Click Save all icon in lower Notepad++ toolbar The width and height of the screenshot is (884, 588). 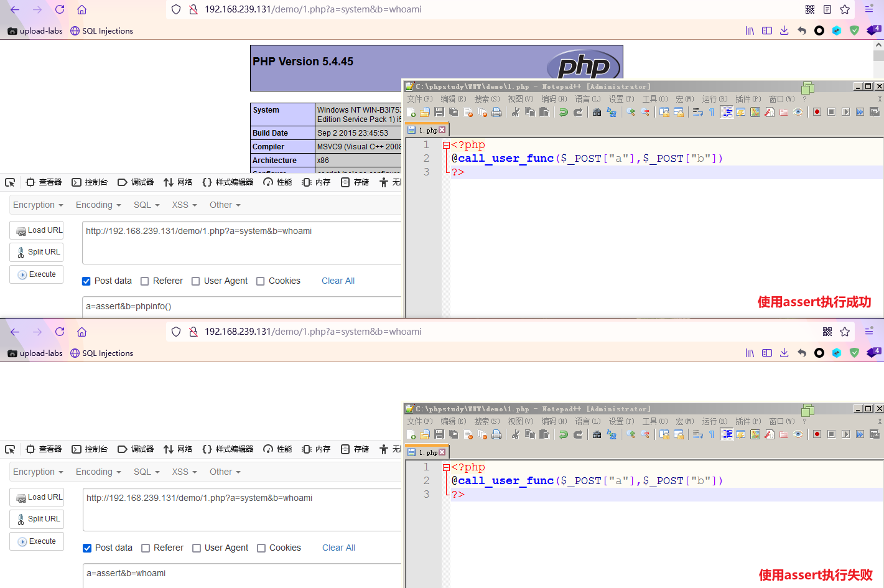coord(454,434)
